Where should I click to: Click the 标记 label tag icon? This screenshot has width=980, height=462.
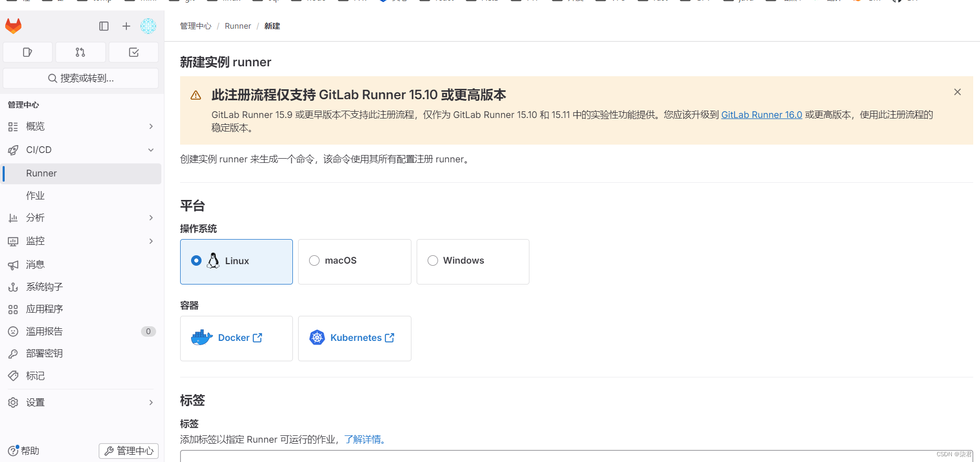pos(13,376)
